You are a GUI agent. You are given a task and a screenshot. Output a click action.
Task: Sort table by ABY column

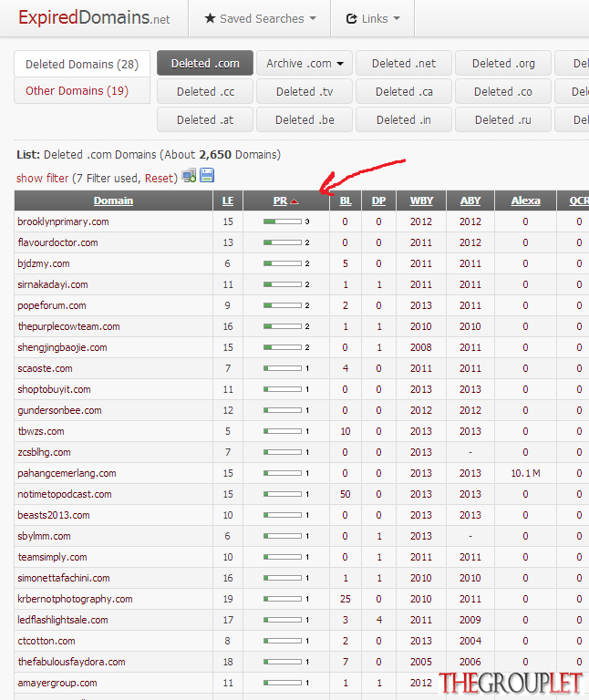coord(470,201)
